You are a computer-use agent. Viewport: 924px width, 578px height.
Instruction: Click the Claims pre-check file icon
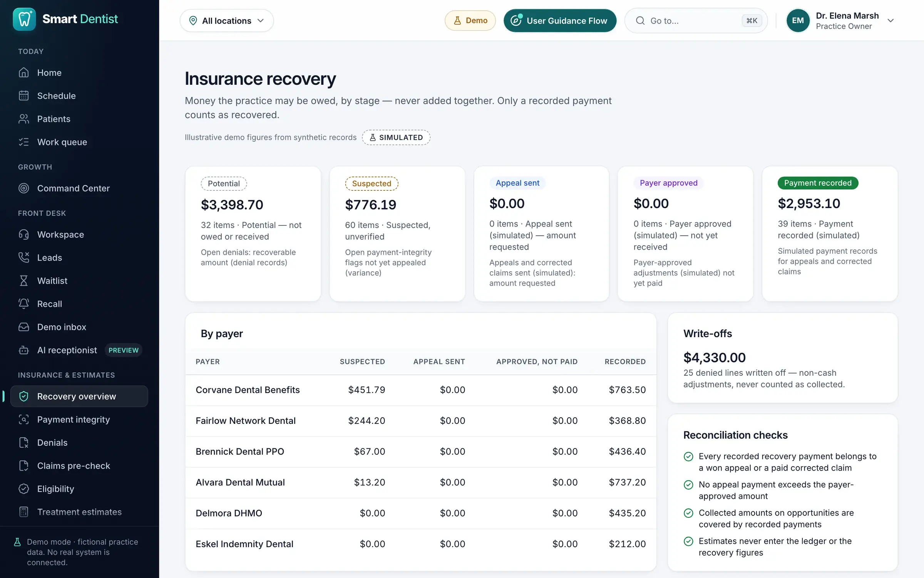pyautogui.click(x=24, y=465)
